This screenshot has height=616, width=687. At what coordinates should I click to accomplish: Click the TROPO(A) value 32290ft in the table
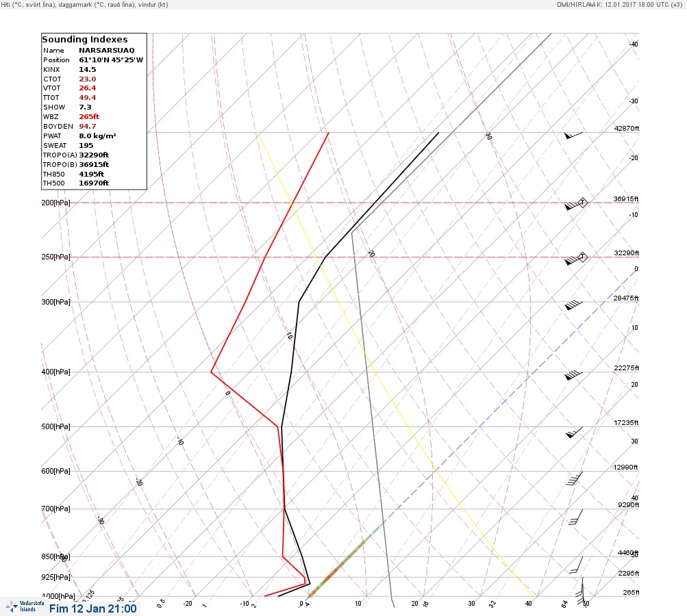[x=94, y=155]
